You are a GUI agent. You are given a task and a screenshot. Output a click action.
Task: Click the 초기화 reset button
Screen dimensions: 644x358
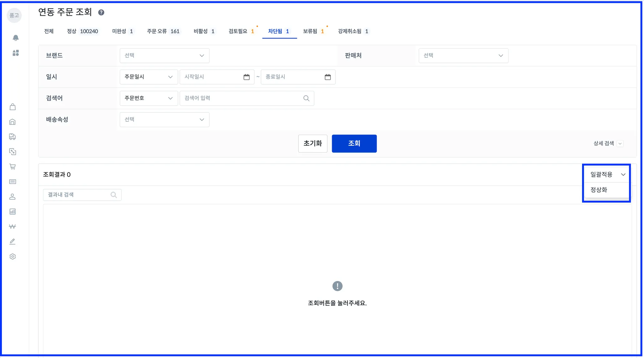tap(313, 143)
